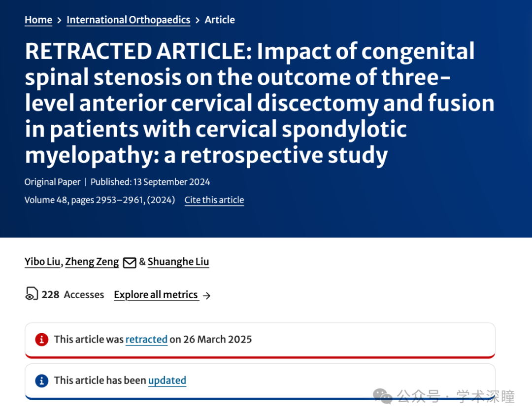The width and height of the screenshot is (532, 418).
Task: Click the blue info icon in update notice
Action: pos(42,381)
